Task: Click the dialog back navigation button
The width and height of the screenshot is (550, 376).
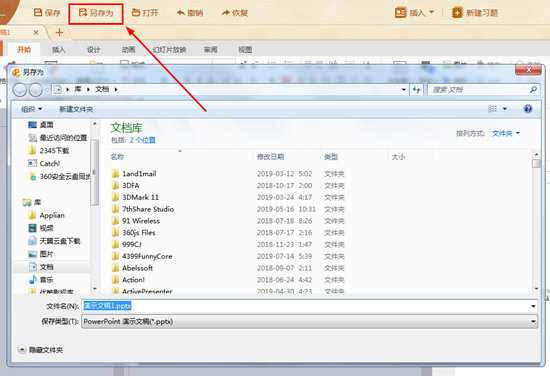Action: coord(20,90)
